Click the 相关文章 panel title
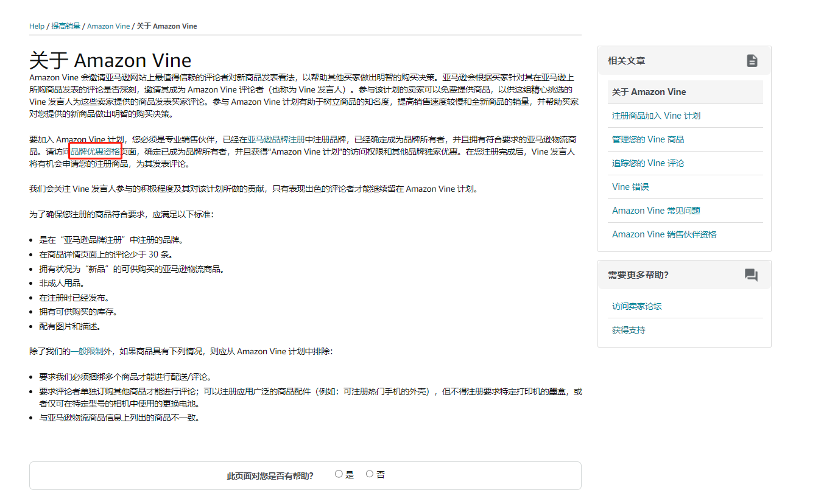 [x=627, y=61]
